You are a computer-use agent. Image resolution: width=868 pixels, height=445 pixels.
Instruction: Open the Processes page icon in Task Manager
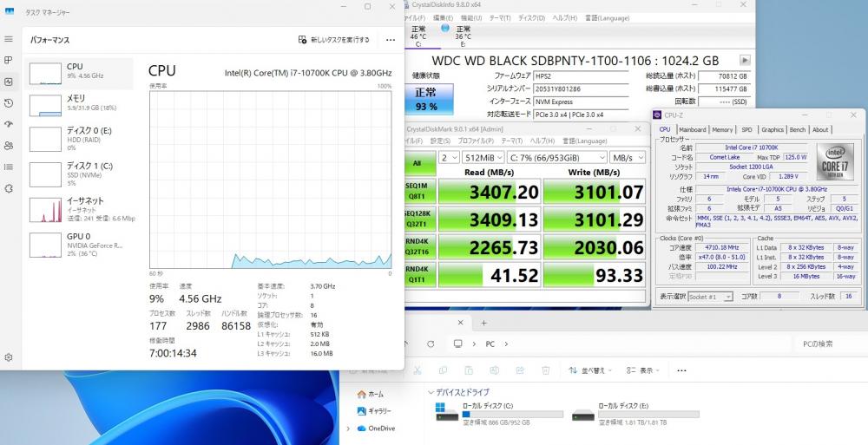[x=9, y=61]
